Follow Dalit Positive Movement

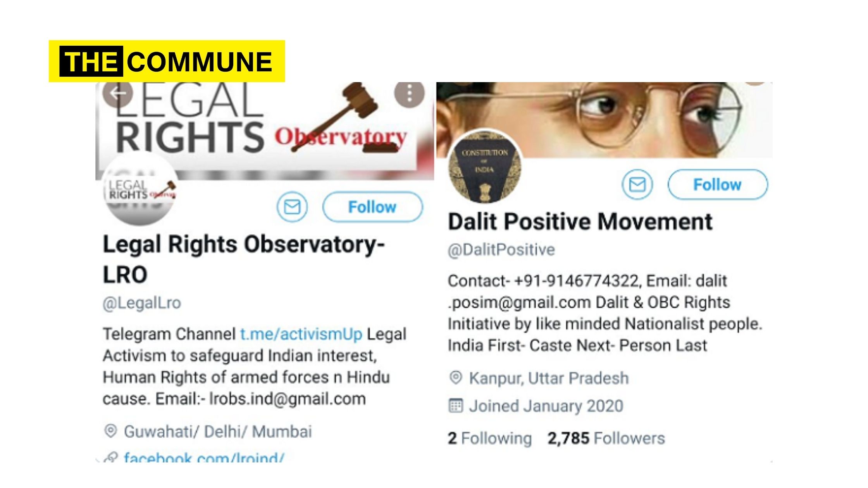coord(718,184)
